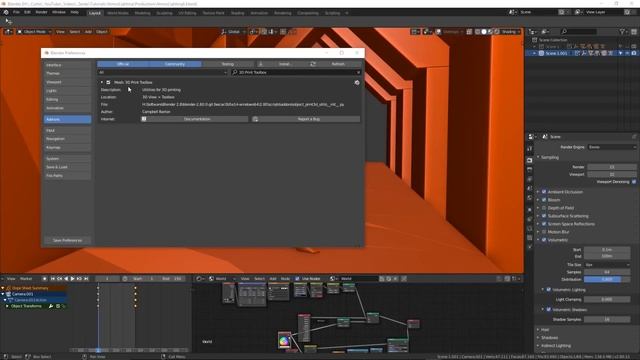Image resolution: width=640 pixels, height=360 pixels.
Task: Open the Tool properties tab icon
Action: click(x=530, y=149)
